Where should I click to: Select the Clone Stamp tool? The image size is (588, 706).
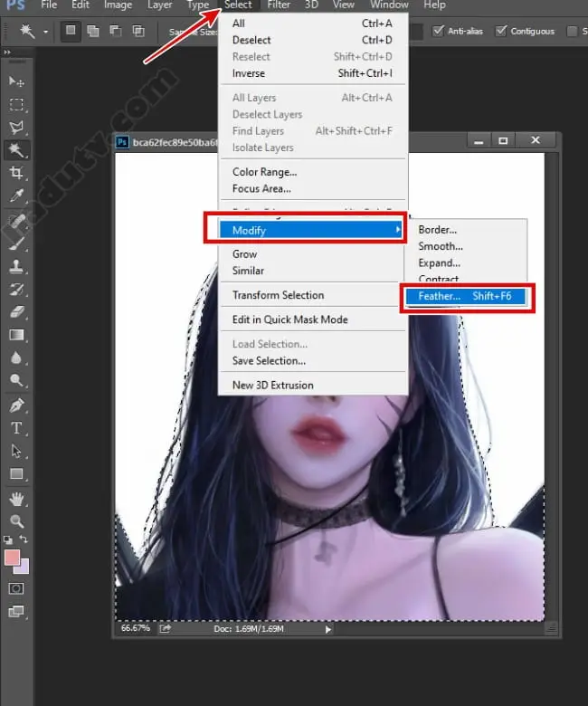16,266
